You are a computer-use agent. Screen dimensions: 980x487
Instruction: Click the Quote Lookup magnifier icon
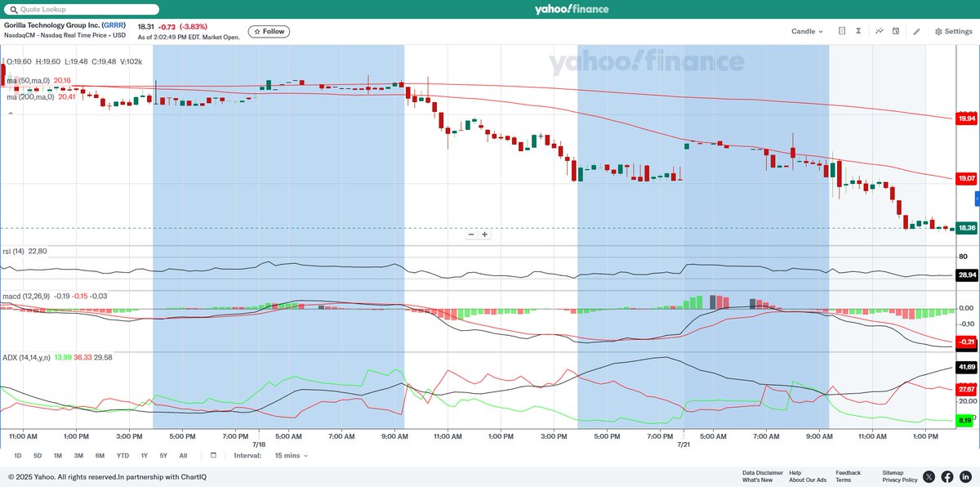click(12, 9)
